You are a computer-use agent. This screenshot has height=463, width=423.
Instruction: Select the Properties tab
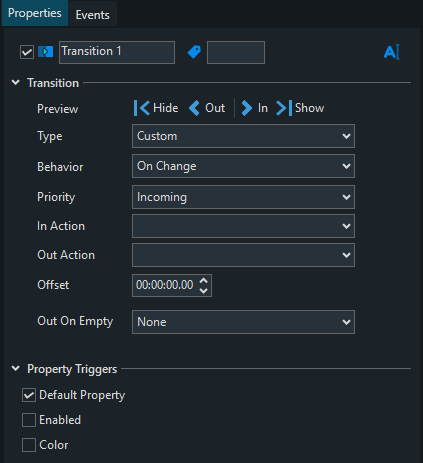[35, 13]
